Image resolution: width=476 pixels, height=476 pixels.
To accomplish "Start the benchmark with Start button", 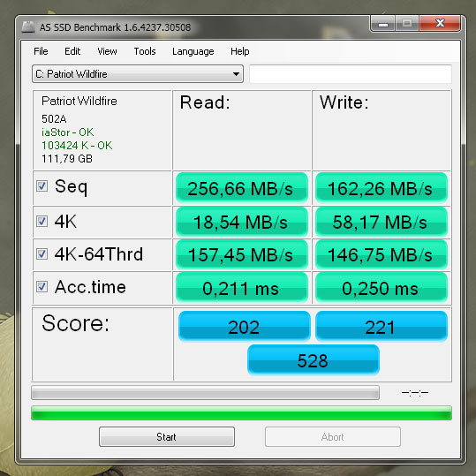I will click(167, 436).
